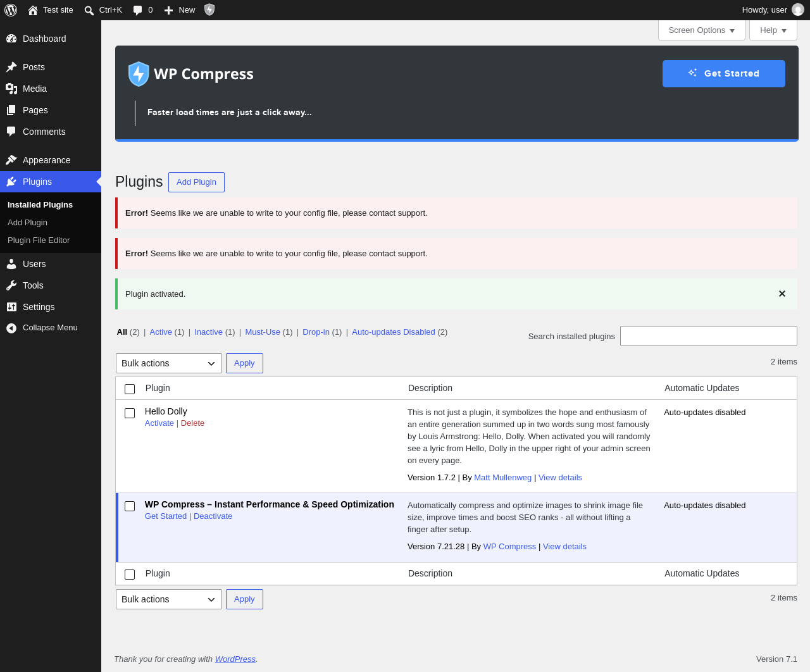Click the Plugins plug icon
Viewport: 810px width, 672px height.
tap(11, 182)
